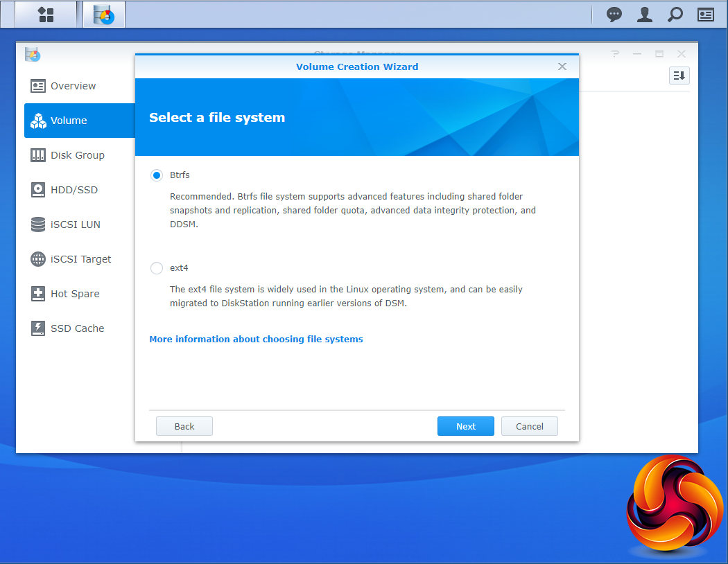728x564 pixels.
Task: Click the Btrfs option label
Action: click(x=180, y=175)
